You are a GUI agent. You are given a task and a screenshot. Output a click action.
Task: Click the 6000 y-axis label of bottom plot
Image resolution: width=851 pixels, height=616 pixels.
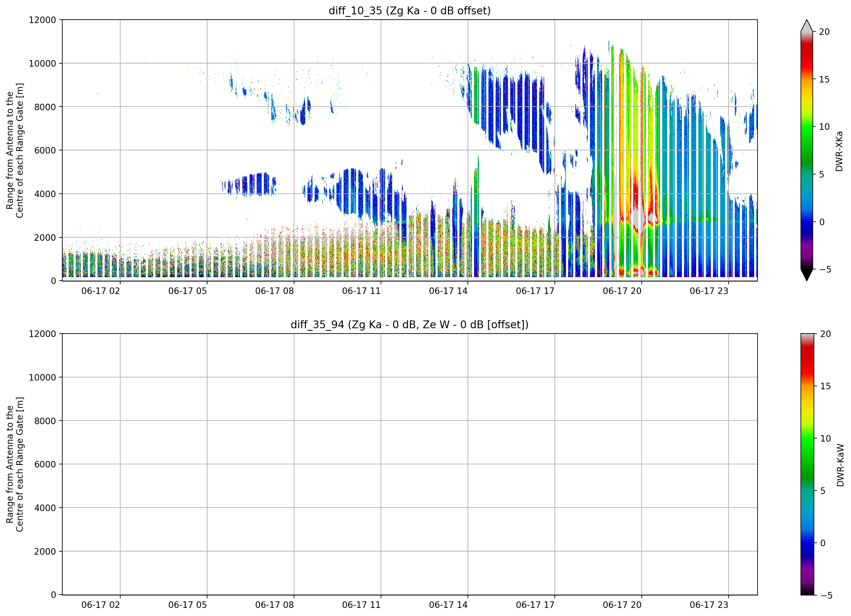[x=45, y=464]
